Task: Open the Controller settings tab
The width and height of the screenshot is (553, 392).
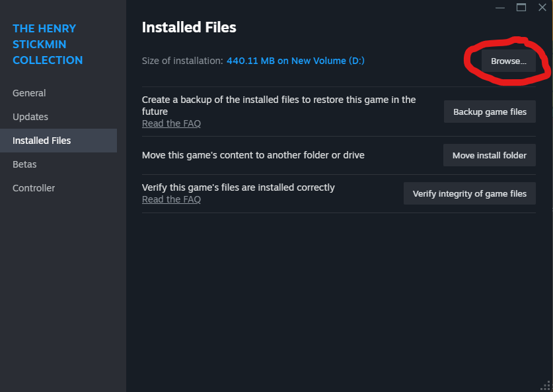Action: (34, 188)
